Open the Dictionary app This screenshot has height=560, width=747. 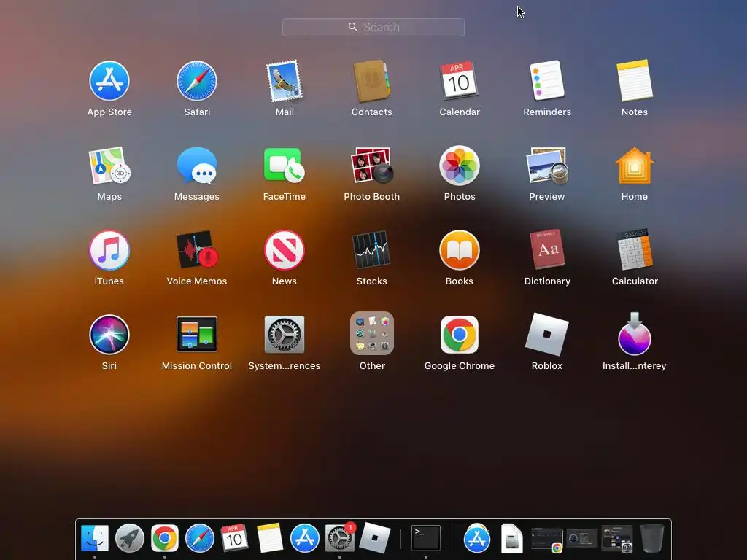click(x=547, y=249)
